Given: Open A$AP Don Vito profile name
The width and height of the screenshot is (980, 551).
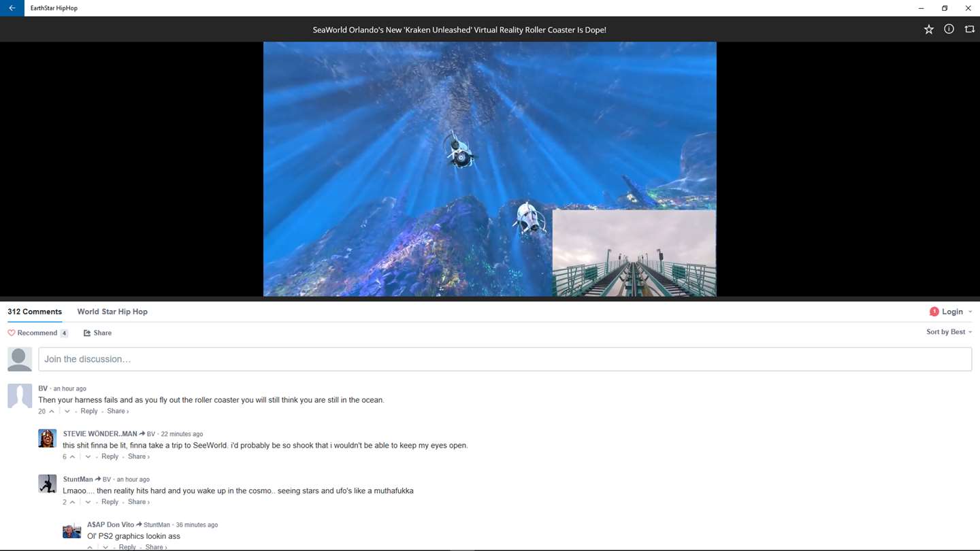Looking at the screenshot, I should pyautogui.click(x=110, y=524).
